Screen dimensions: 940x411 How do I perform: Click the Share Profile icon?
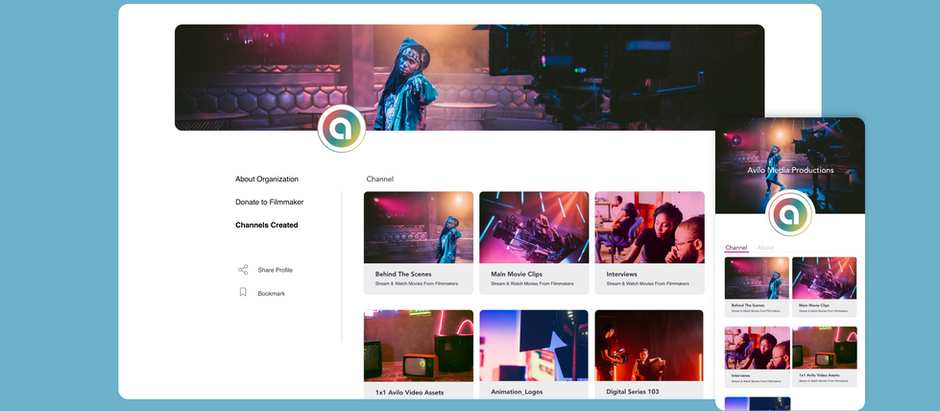[243, 270]
